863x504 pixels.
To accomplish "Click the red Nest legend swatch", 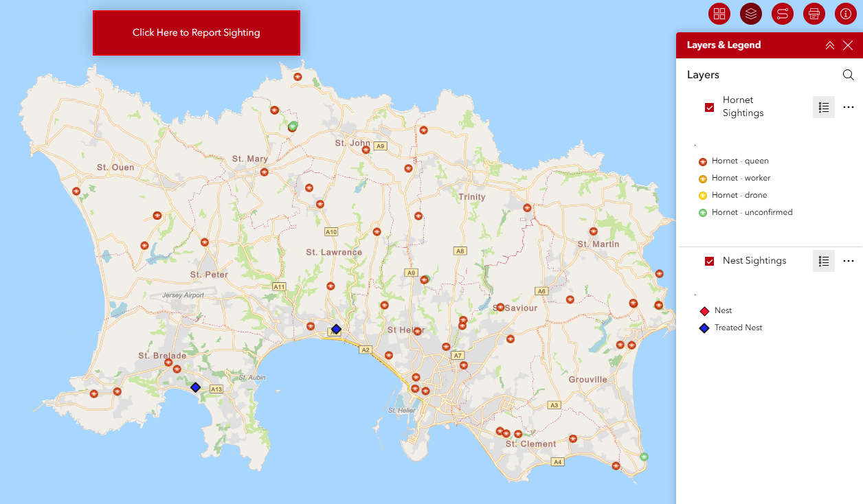I will click(704, 311).
